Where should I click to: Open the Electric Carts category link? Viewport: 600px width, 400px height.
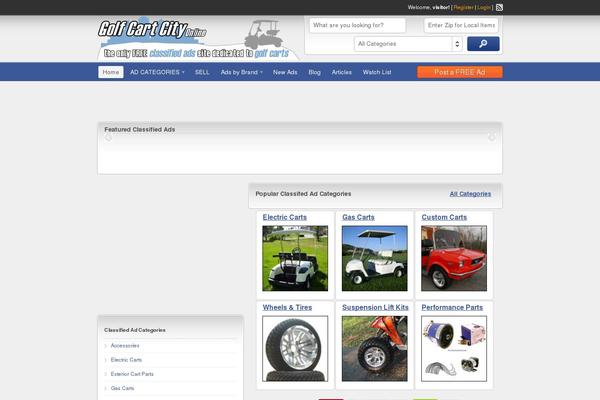click(285, 217)
